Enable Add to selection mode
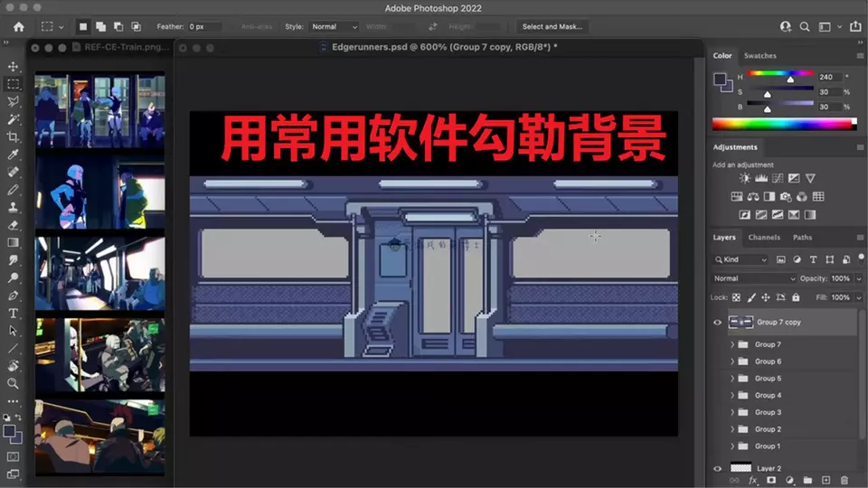The image size is (868, 488). tap(100, 26)
